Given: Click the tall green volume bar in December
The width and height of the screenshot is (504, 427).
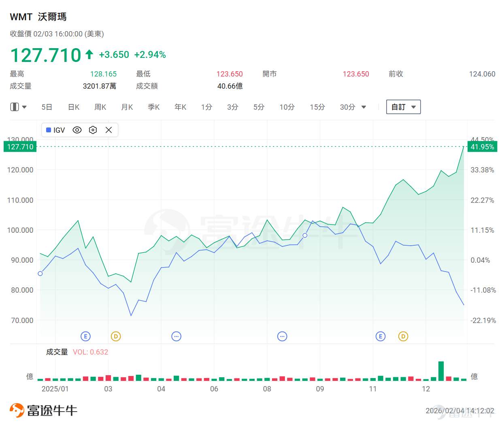Looking at the screenshot, I should (x=441, y=371).
